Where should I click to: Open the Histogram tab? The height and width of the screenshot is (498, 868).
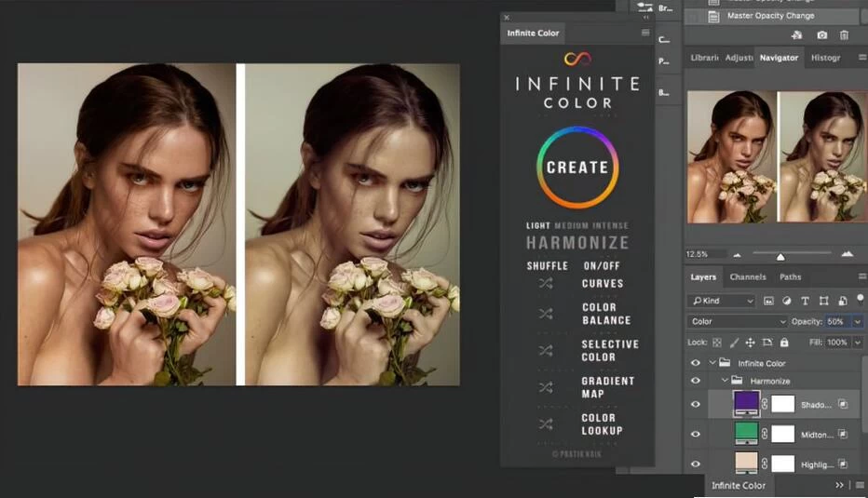pyautogui.click(x=826, y=58)
